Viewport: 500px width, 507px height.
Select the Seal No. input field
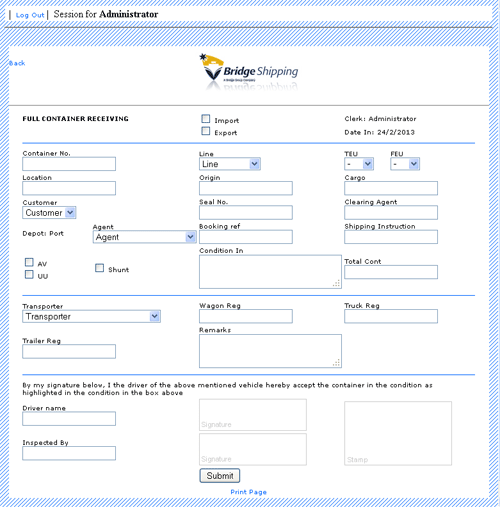[x=246, y=213]
